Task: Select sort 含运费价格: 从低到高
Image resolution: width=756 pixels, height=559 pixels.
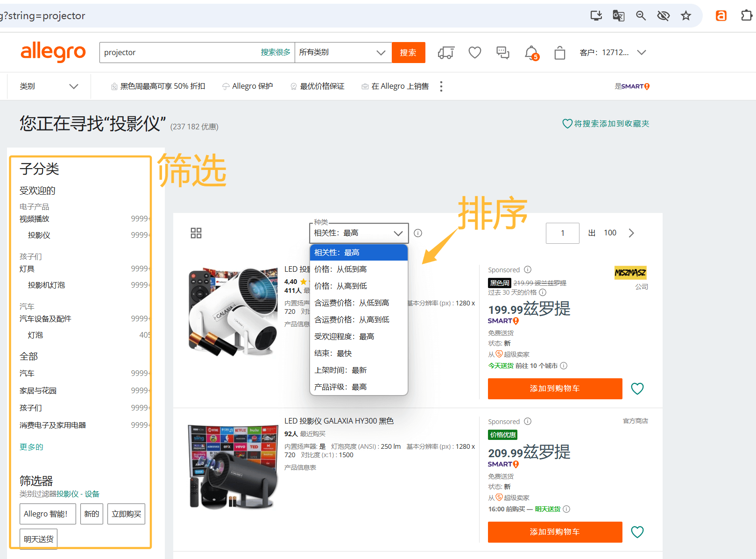Action: pos(359,303)
